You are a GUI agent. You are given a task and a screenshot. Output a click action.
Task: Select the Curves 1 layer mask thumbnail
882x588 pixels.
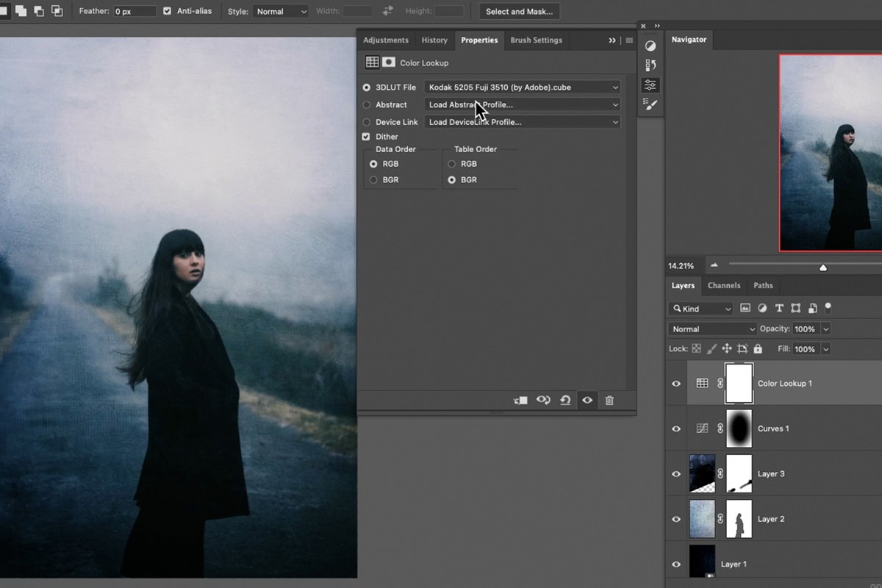[739, 429]
